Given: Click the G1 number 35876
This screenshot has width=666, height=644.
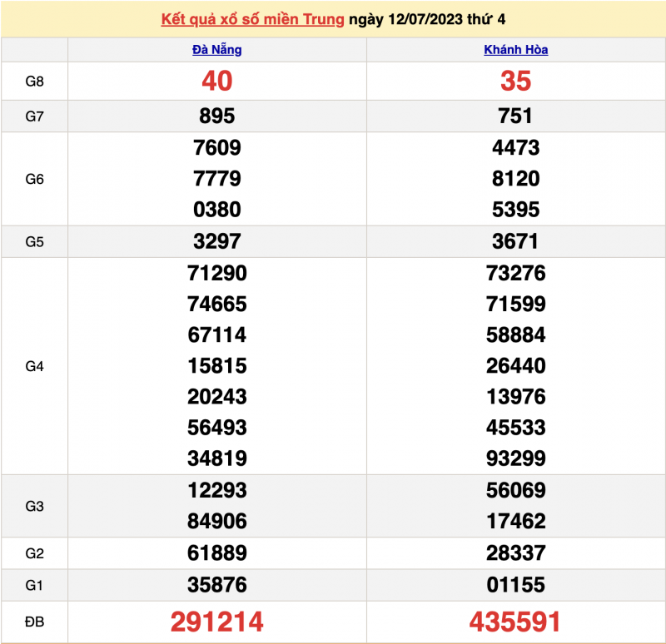Looking at the screenshot, I should 216,585.
